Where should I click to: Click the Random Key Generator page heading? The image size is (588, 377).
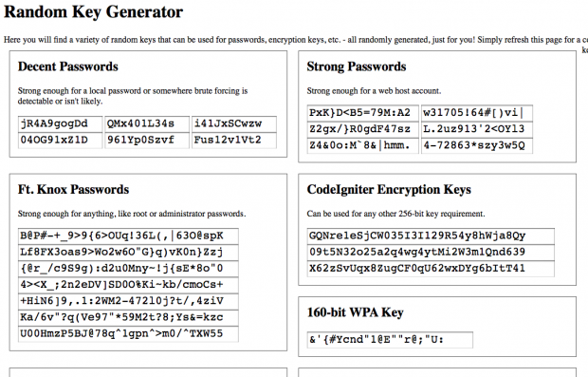point(93,12)
